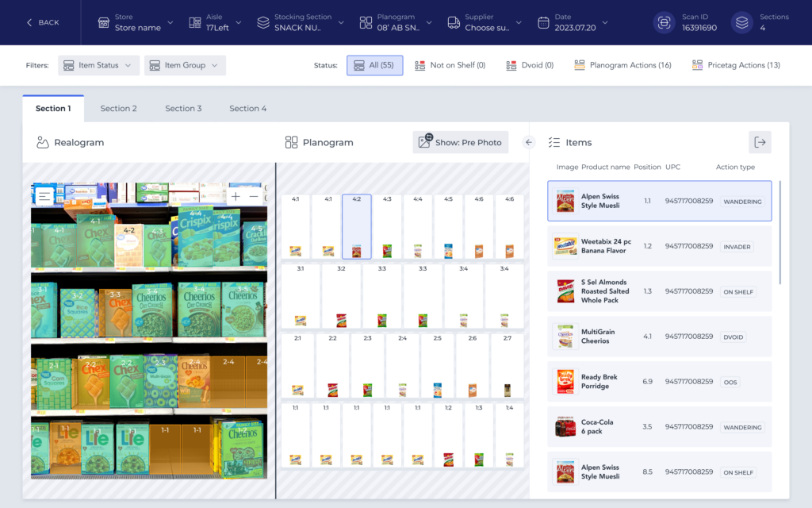The image size is (812, 508).
Task: Expand the Item Group filter dropdown
Action: point(185,65)
